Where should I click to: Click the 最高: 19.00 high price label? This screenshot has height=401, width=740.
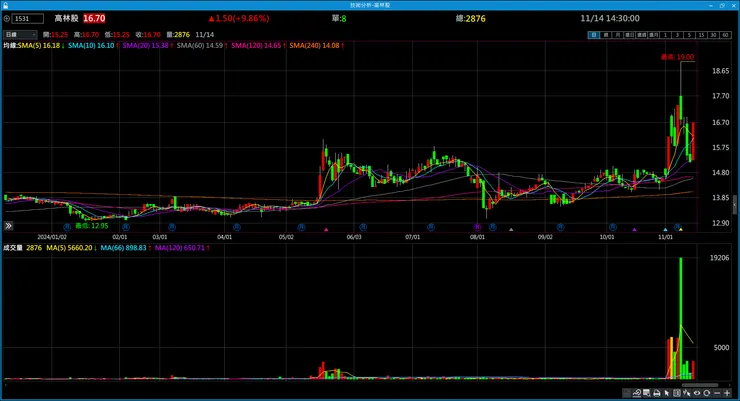tap(677, 57)
